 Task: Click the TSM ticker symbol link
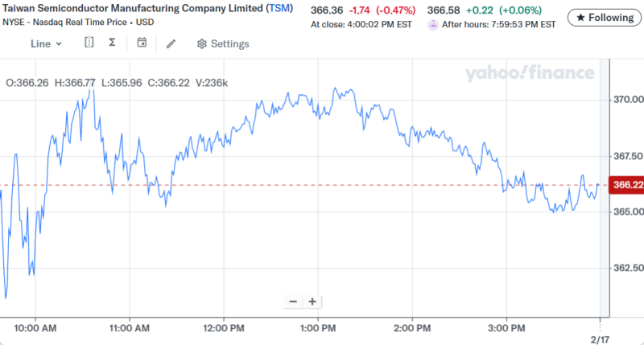point(279,8)
